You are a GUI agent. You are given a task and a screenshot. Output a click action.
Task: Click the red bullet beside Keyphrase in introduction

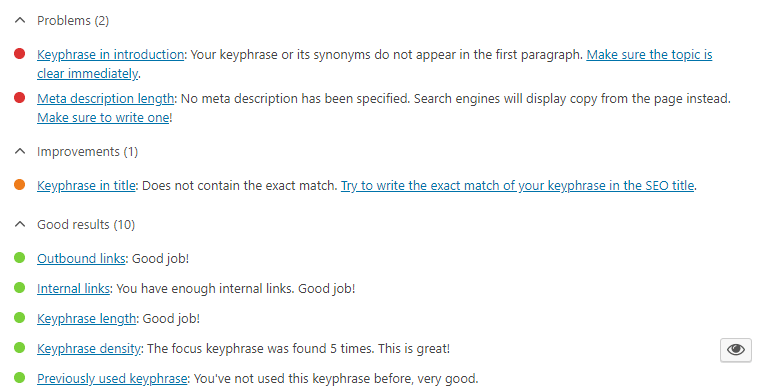coord(20,54)
